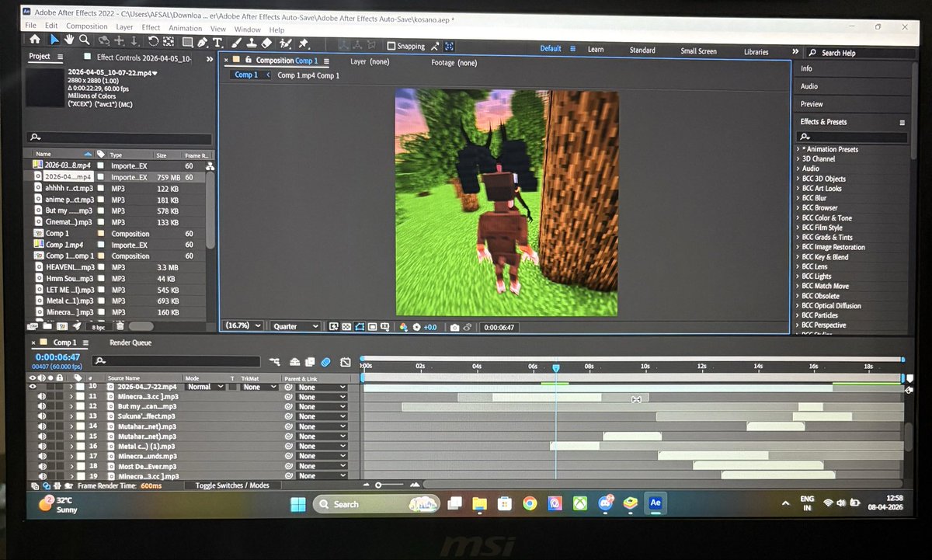
Task: Mute audio for layer 16 Metal mp3
Action: 41,446
